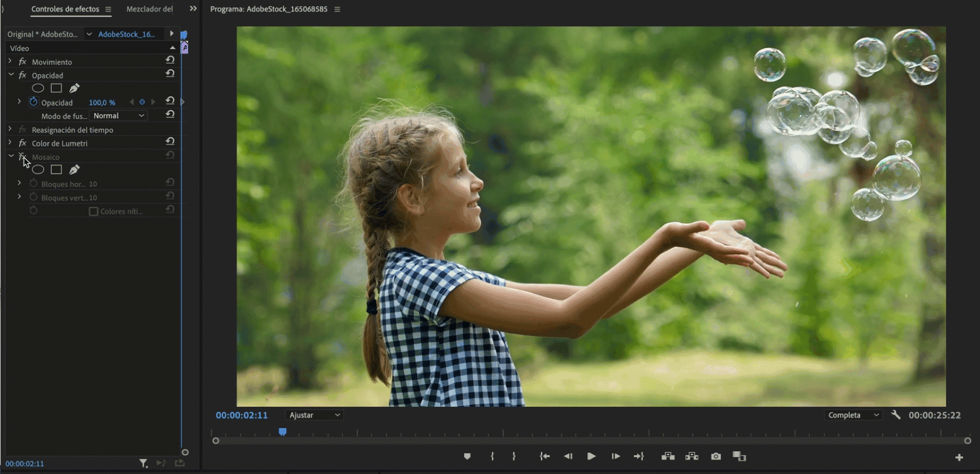Image resolution: width=980 pixels, height=474 pixels.
Task: Open the Modo de fusión Normal dropdown
Action: pyautogui.click(x=118, y=116)
